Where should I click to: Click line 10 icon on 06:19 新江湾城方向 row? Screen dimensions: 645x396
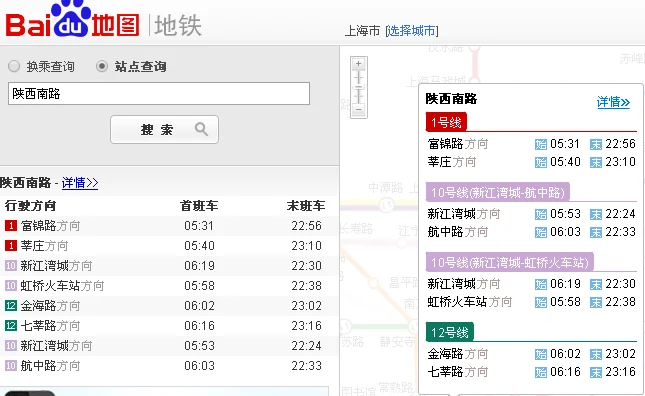click(x=11, y=266)
